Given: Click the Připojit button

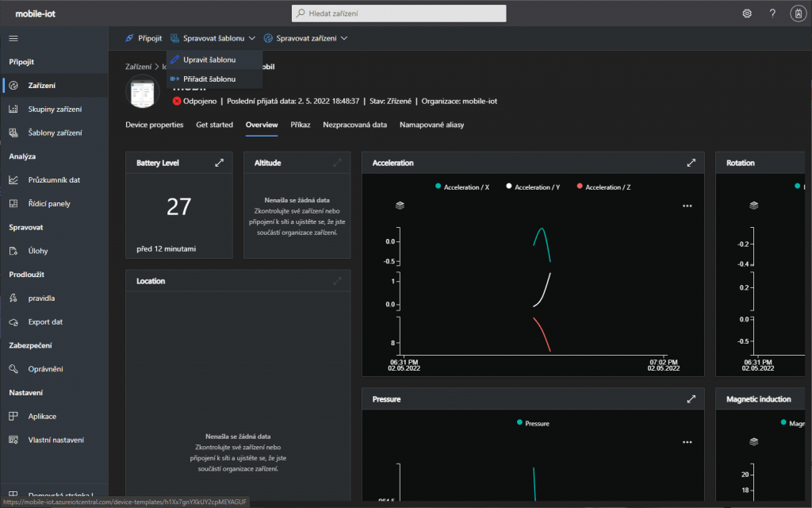Looking at the screenshot, I should coord(144,38).
